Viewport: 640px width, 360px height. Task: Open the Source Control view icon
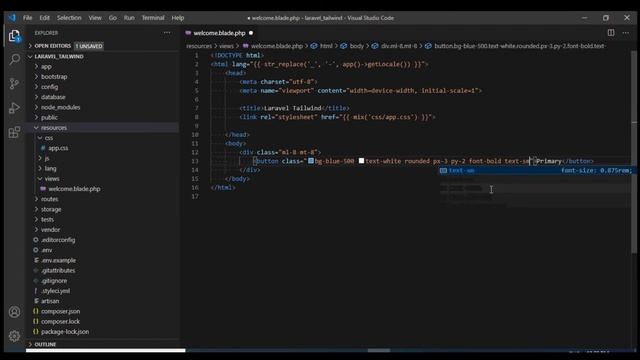(14, 84)
